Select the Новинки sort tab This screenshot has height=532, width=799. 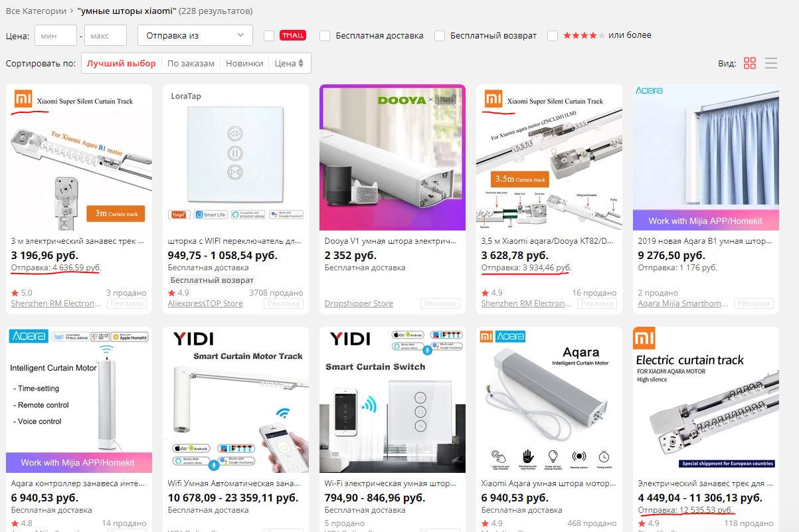(244, 63)
